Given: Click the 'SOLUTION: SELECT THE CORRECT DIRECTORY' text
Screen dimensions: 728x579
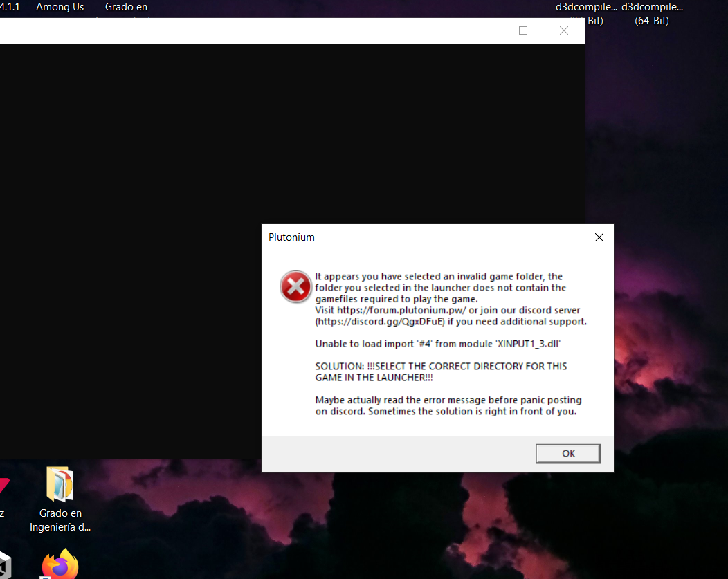Looking at the screenshot, I should (441, 372).
